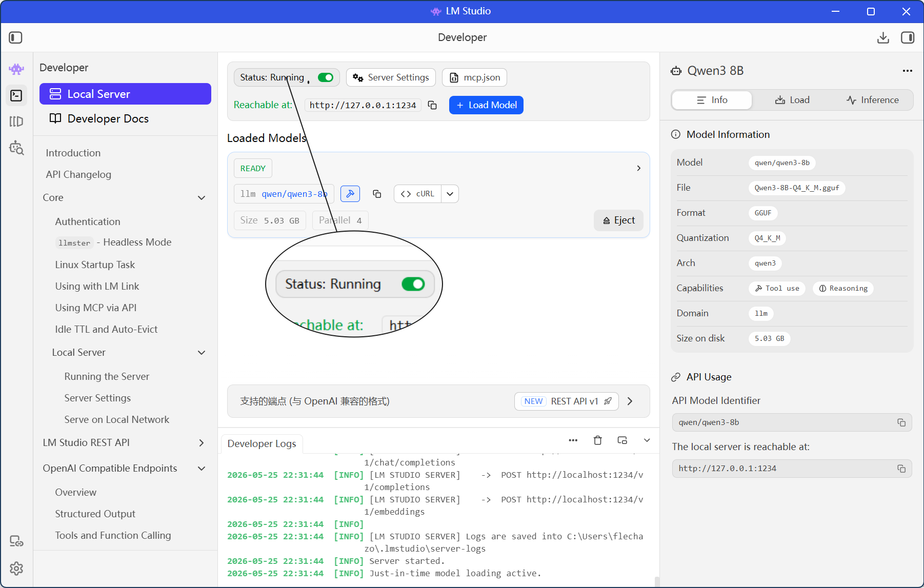Select the Developer terminal icon in the left rail
The height and width of the screenshot is (588, 924).
click(16, 95)
